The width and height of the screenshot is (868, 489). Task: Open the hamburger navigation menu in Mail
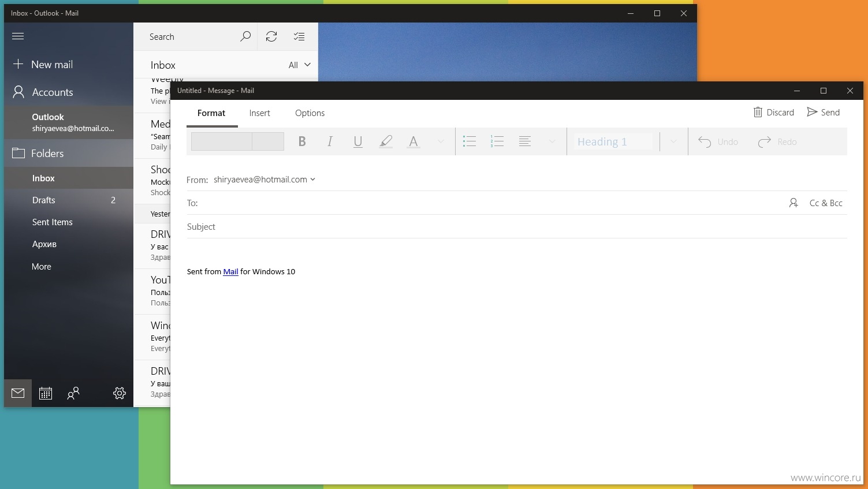pos(18,36)
